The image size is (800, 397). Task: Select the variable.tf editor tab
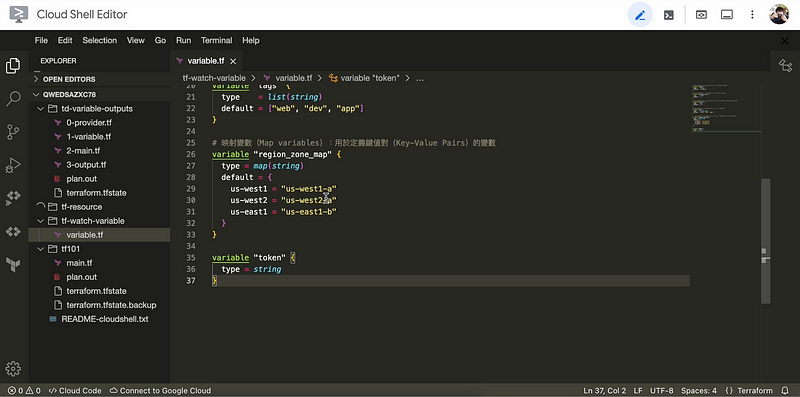206,61
